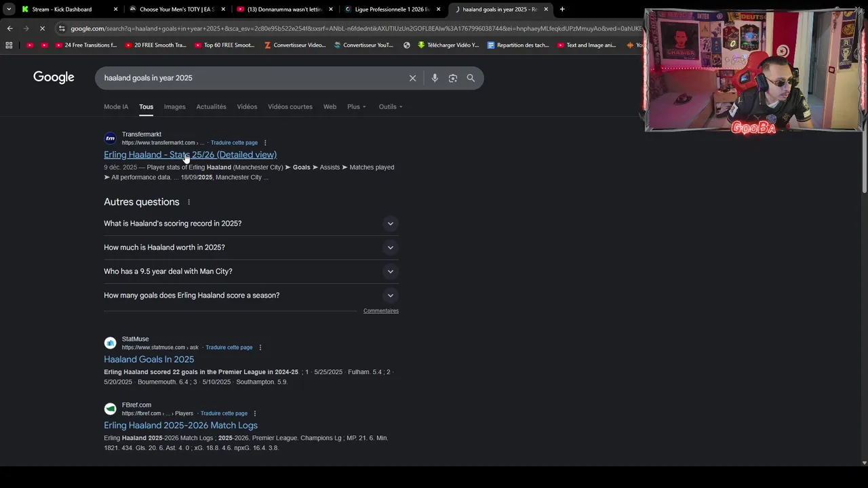The width and height of the screenshot is (868, 488).
Task: View site information icon in address bar
Action: click(x=62, y=28)
